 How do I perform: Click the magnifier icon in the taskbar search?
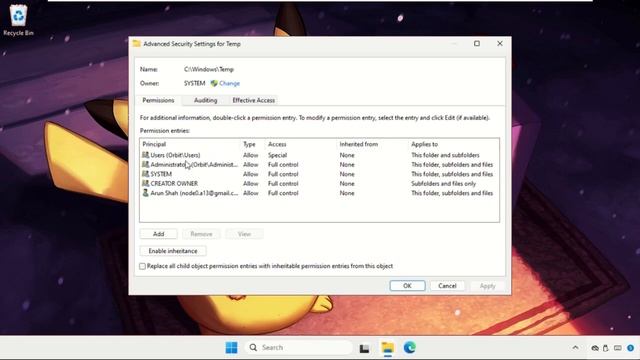pos(253,347)
